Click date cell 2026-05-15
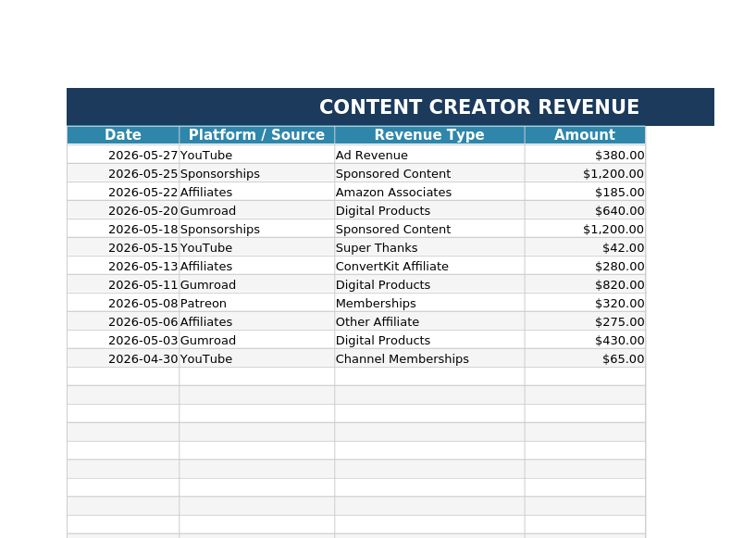Image resolution: width=756 pixels, height=538 pixels. (x=123, y=247)
